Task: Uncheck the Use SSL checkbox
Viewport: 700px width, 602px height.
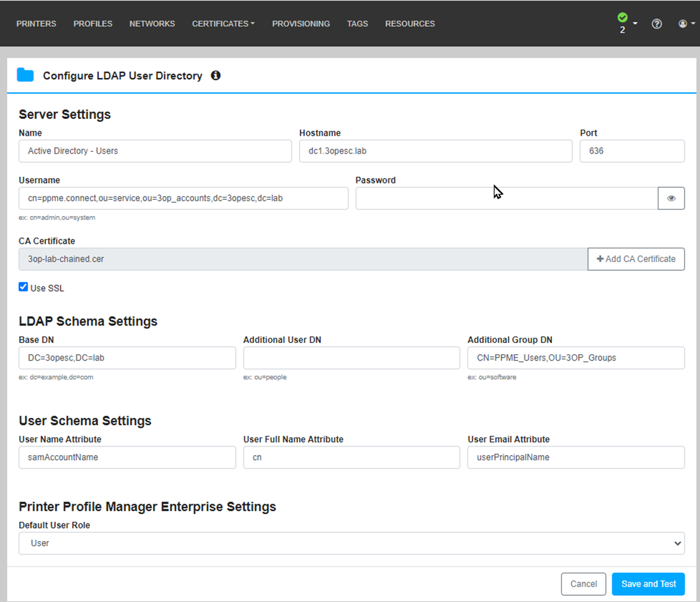Action: pyautogui.click(x=23, y=287)
